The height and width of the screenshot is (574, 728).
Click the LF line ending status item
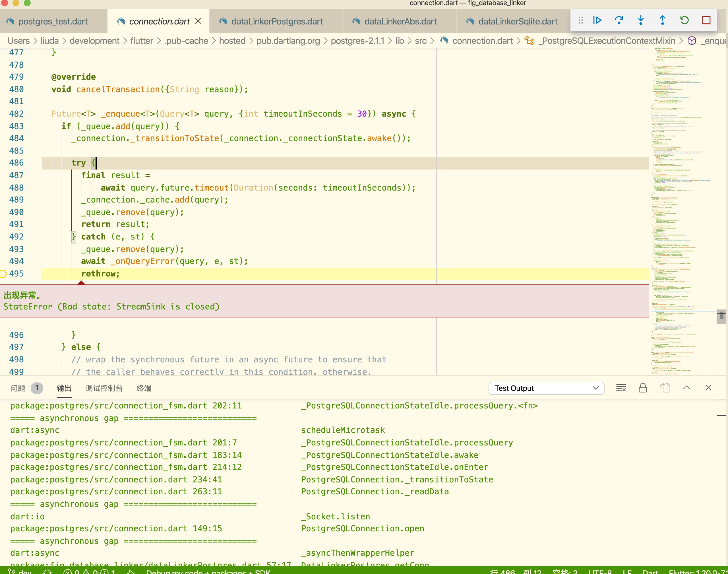pos(627,571)
